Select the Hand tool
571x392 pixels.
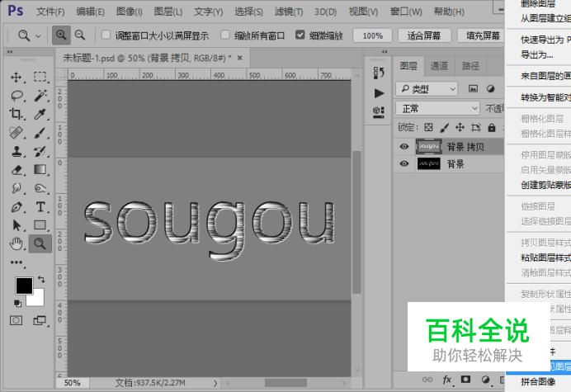[x=16, y=243]
